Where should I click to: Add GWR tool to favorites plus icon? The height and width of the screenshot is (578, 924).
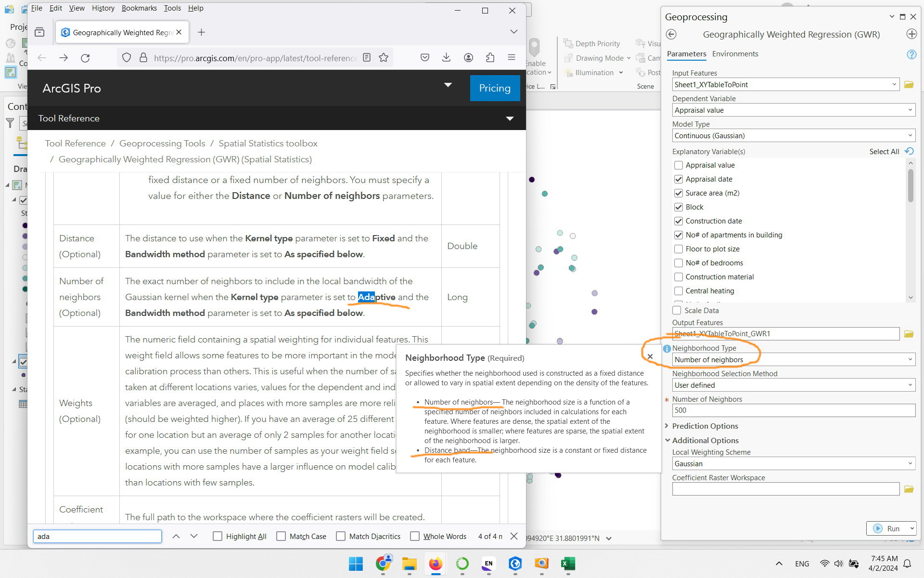pos(911,34)
